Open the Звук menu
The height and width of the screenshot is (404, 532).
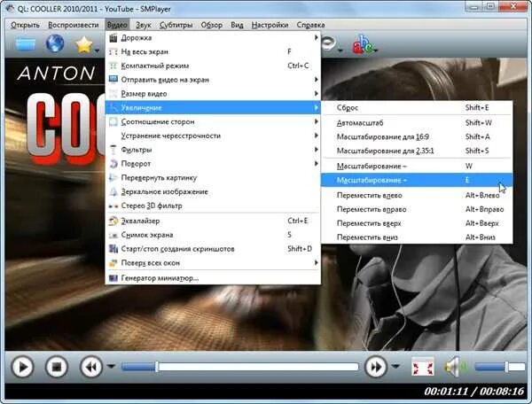tap(143, 25)
